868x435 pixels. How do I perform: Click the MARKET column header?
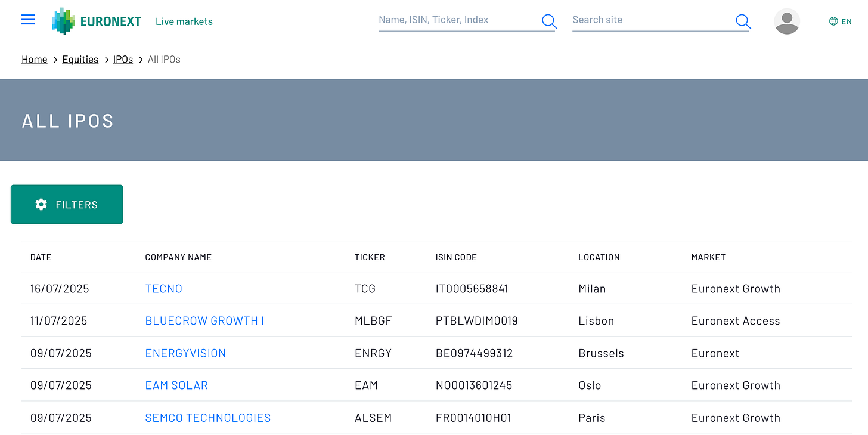tap(708, 257)
